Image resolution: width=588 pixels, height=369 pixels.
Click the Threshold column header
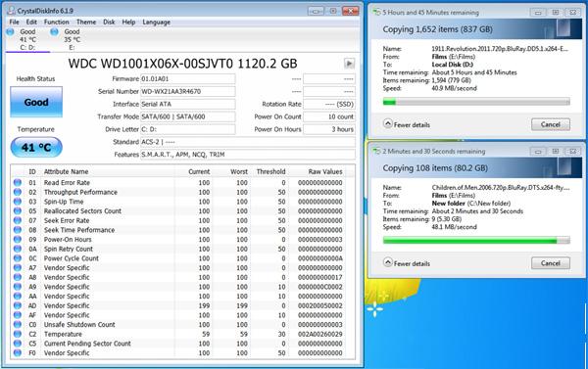(270, 171)
